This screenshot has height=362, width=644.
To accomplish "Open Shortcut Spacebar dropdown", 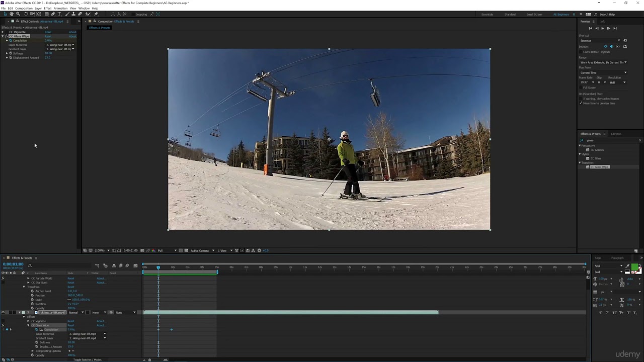I will pos(600,40).
